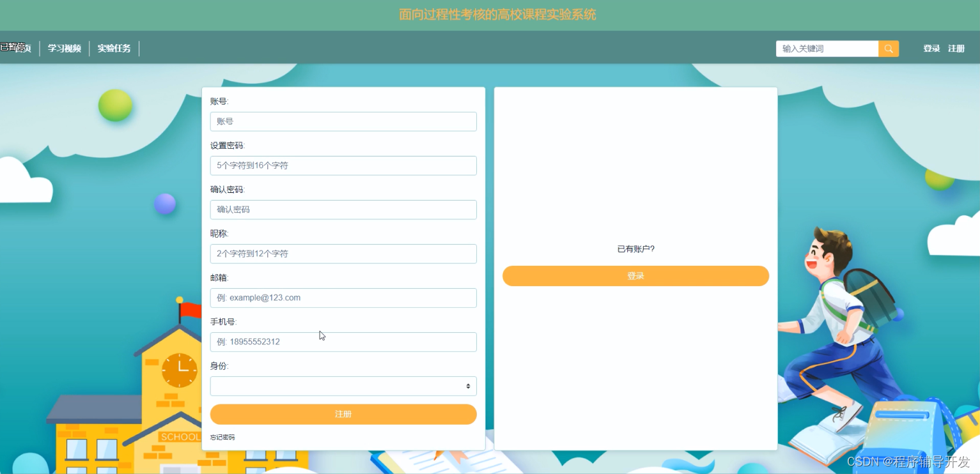Screen dimensions: 980x474
Task: Click the 邮箱 email input field
Action: pos(343,298)
